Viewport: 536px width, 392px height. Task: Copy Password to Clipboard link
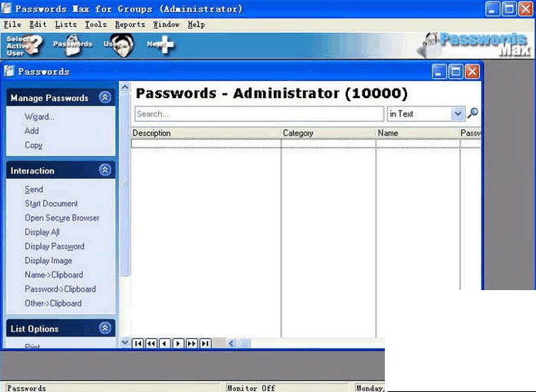point(60,289)
